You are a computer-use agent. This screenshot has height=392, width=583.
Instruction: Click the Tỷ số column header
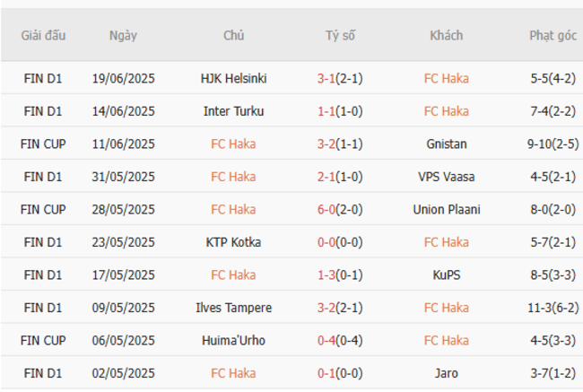pyautogui.click(x=340, y=36)
